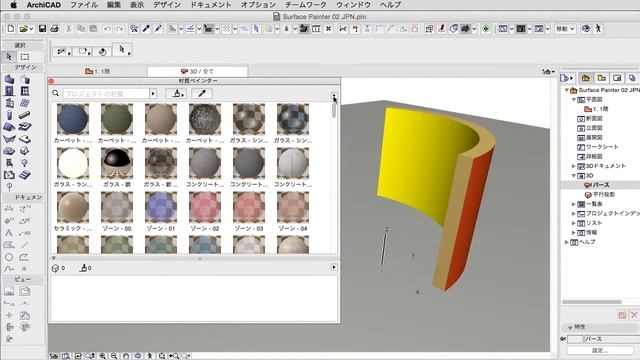Screen dimensions: 640x360
Task: Switch to the 3D / 全て tab
Action: click(198, 71)
